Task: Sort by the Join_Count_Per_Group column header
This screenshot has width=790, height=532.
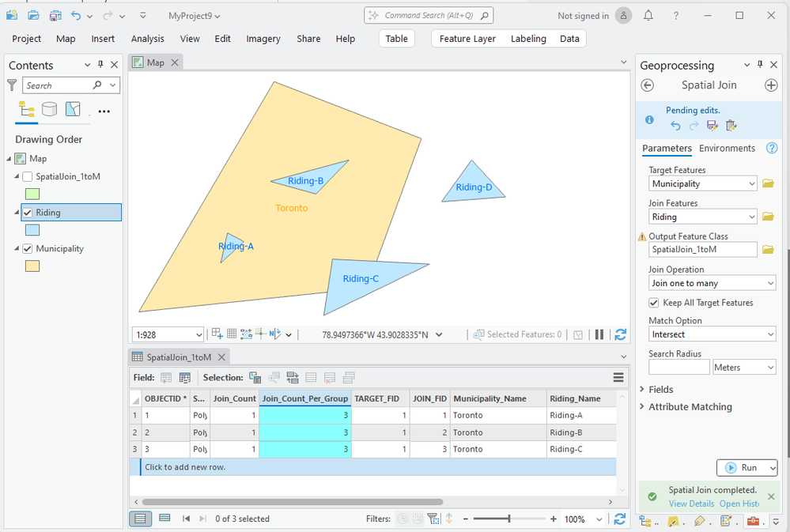Action: pos(304,398)
